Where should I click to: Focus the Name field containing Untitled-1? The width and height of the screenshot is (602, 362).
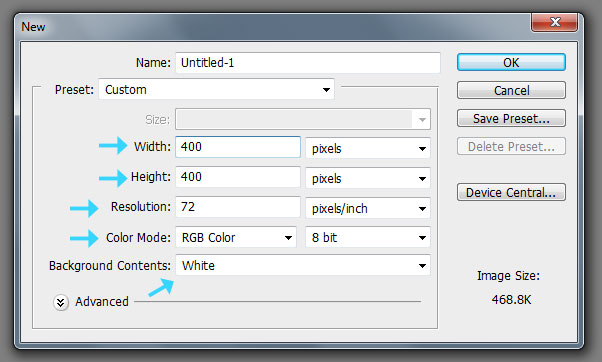pos(308,63)
